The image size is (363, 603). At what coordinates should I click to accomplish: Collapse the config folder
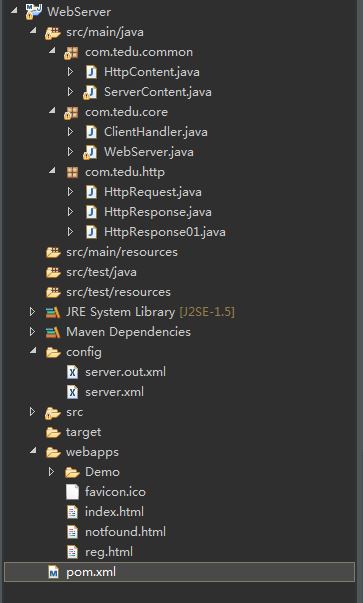[x=33, y=350]
